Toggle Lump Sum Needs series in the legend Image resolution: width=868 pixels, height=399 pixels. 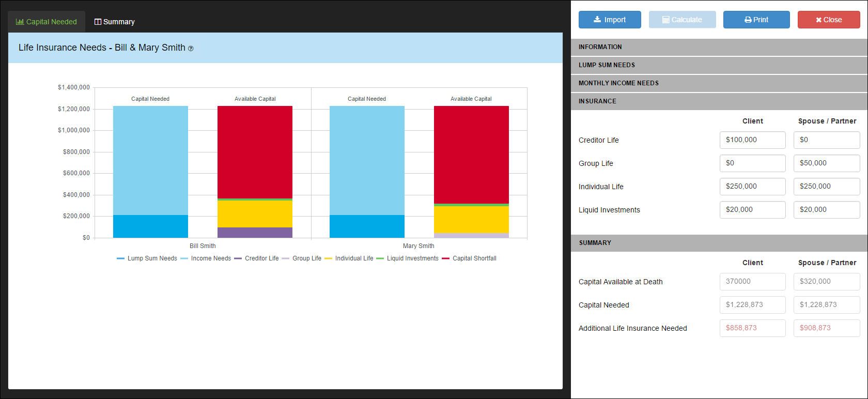[147, 258]
